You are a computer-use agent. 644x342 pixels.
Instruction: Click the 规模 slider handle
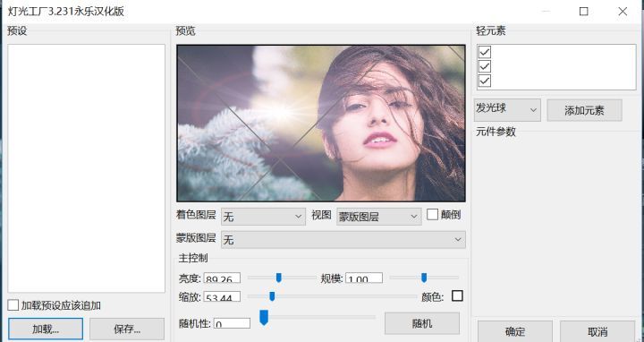tap(424, 278)
